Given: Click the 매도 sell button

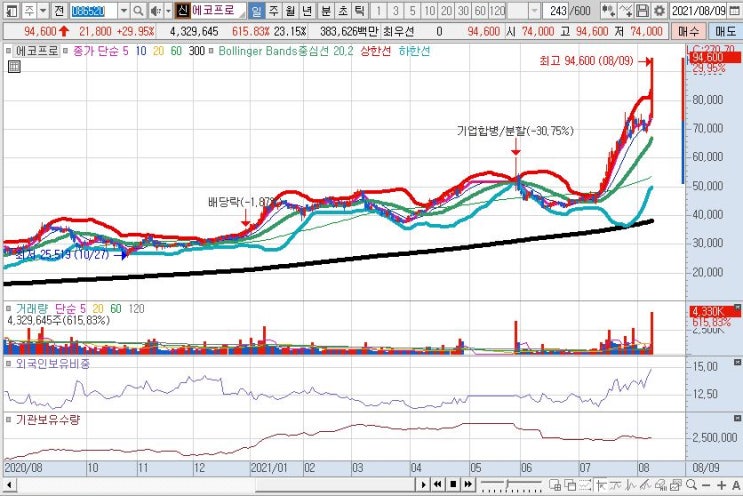Looking at the screenshot, I should 725,31.
